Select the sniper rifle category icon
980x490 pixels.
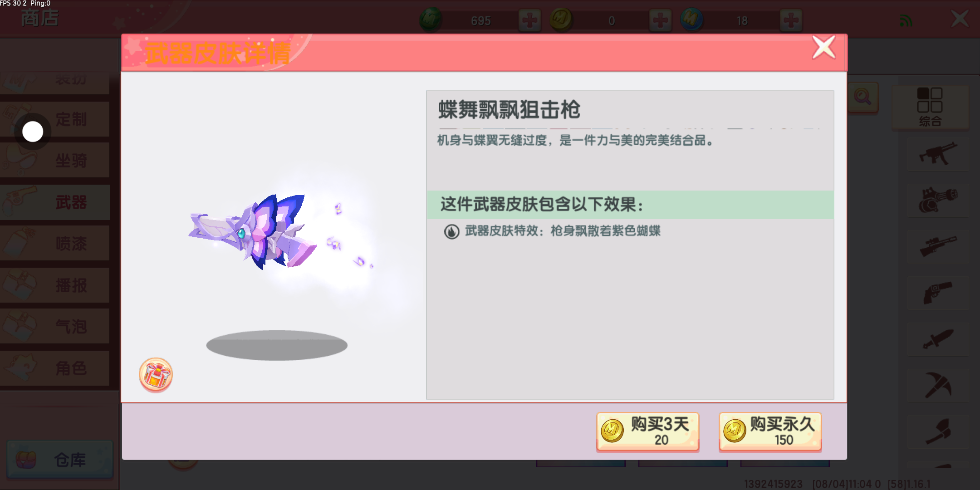(938, 247)
